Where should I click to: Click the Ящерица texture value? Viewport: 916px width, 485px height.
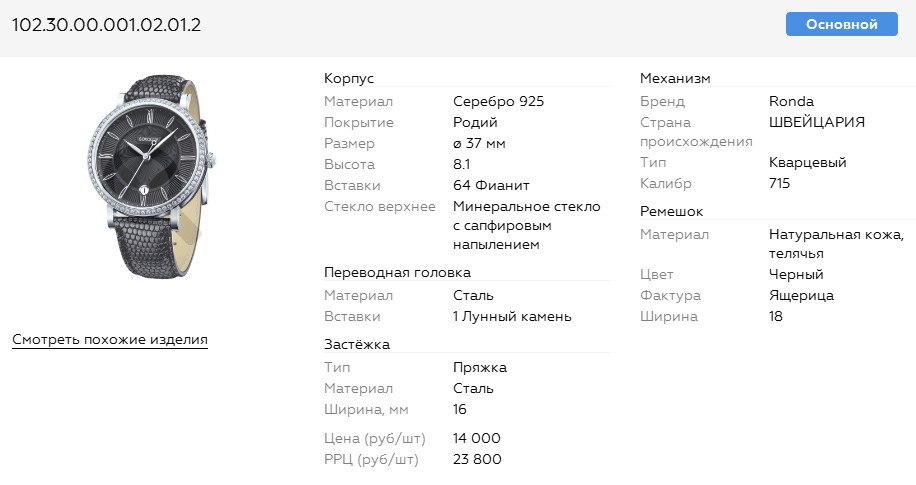point(801,296)
